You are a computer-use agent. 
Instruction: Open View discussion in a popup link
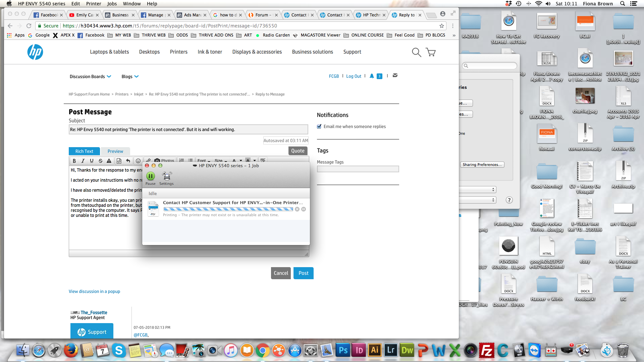pyautogui.click(x=94, y=291)
